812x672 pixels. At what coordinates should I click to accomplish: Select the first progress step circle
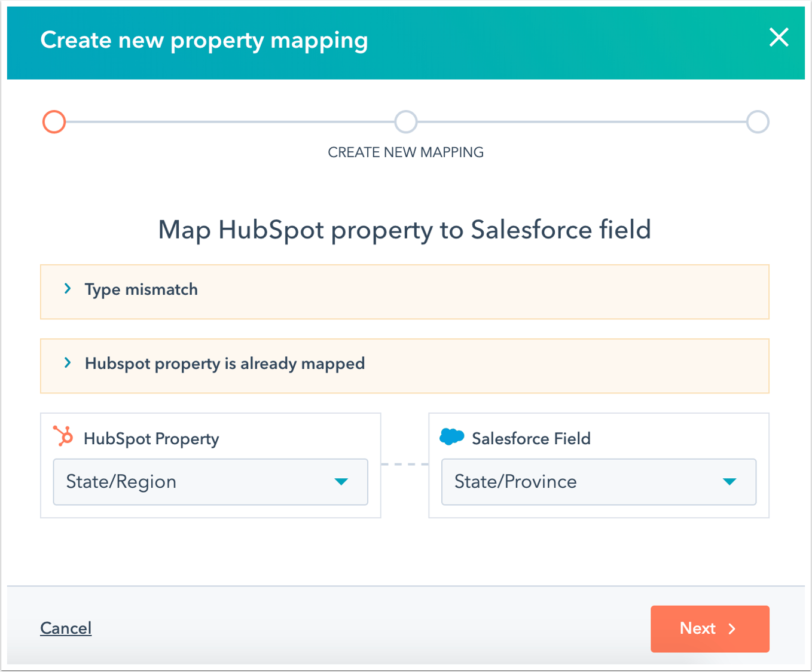54,122
